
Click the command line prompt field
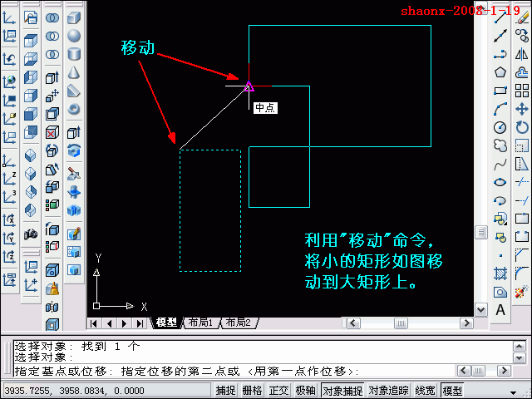coord(234,372)
